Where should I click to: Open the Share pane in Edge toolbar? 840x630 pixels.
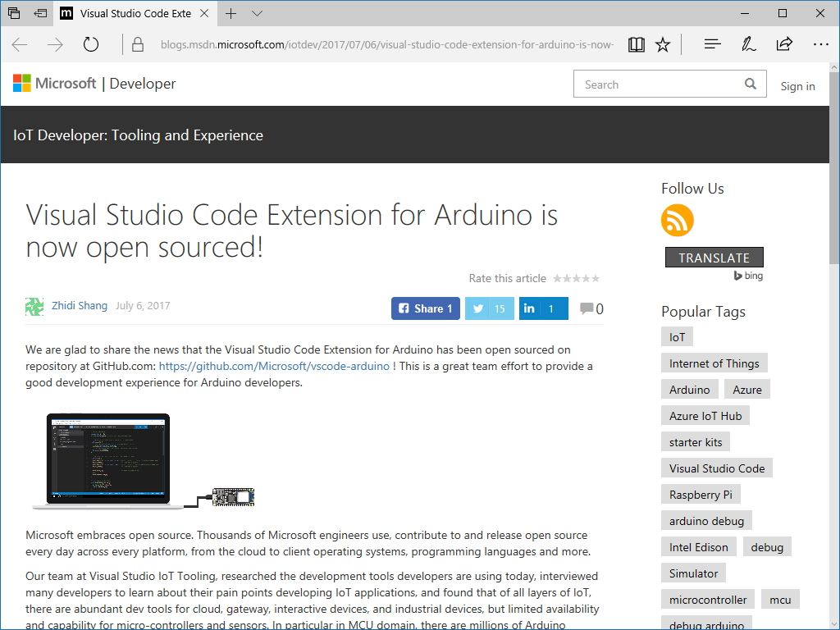click(784, 43)
